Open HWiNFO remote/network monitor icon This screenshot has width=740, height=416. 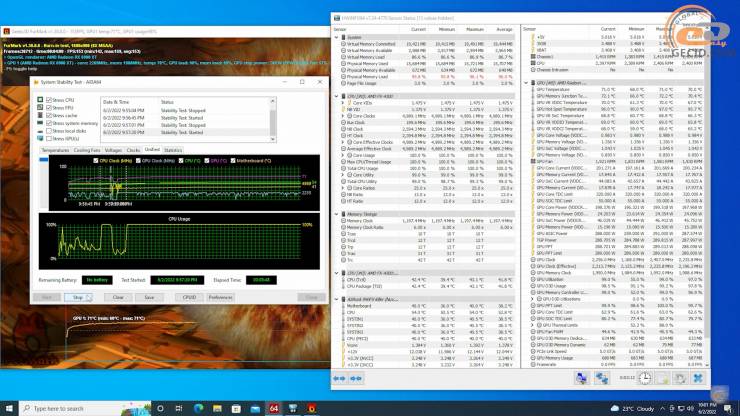coord(581,378)
